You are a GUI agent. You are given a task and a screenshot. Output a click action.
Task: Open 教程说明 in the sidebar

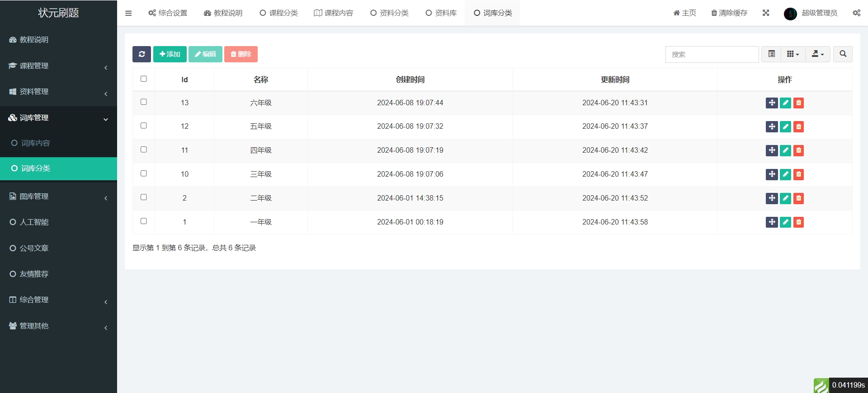coord(58,40)
